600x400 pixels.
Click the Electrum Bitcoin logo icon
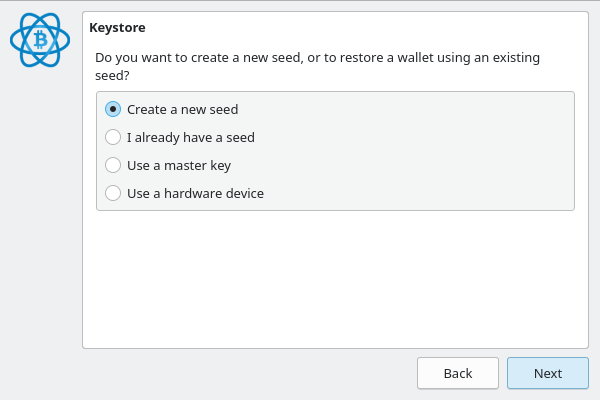coord(40,41)
